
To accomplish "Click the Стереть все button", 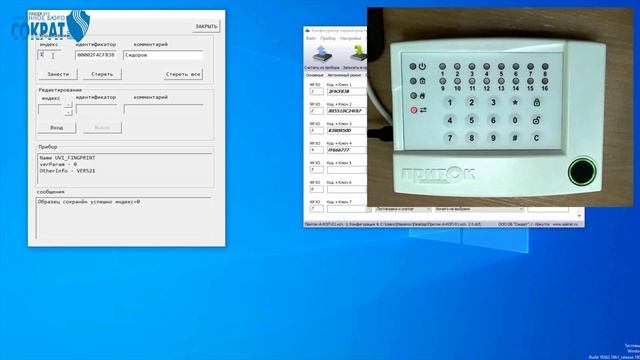I will click(183, 74).
